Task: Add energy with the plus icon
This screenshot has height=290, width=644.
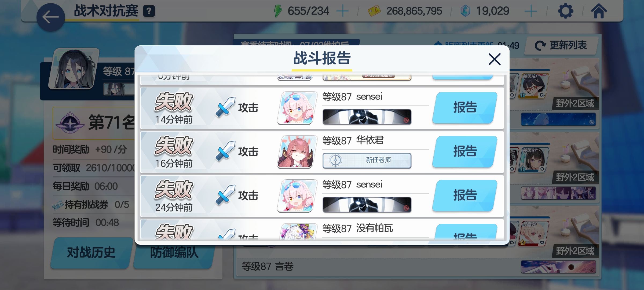Action: [x=342, y=11]
